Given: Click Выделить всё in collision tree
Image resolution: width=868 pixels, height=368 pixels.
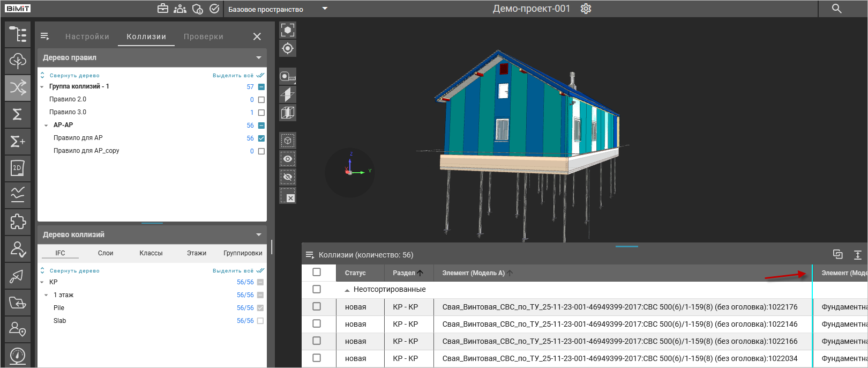Looking at the screenshot, I should [234, 271].
